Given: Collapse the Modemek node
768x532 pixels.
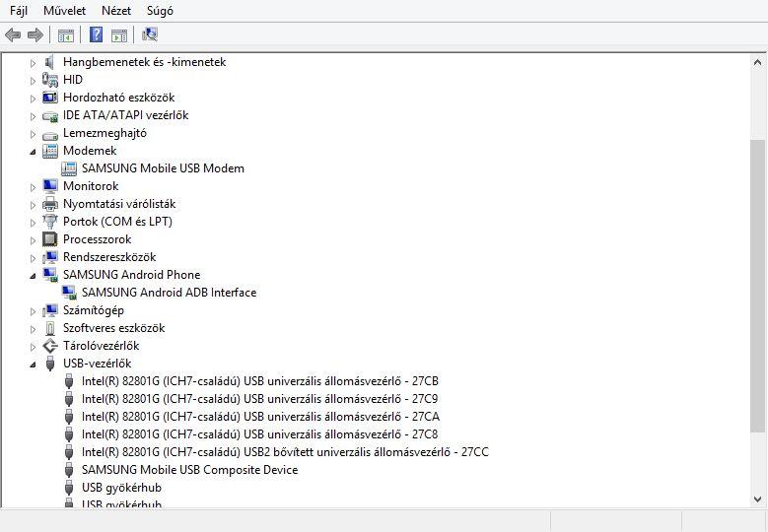Looking at the screenshot, I should pyautogui.click(x=33, y=152).
